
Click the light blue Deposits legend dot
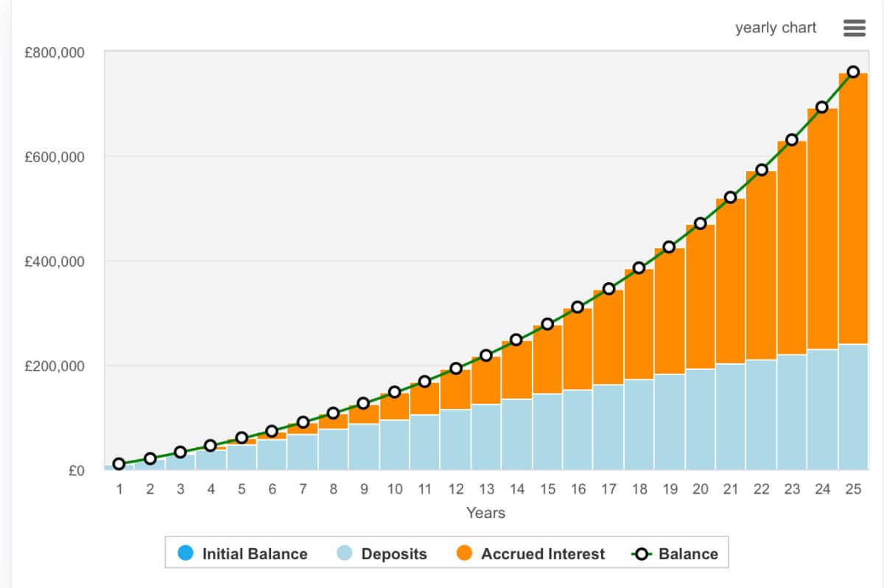tap(345, 553)
